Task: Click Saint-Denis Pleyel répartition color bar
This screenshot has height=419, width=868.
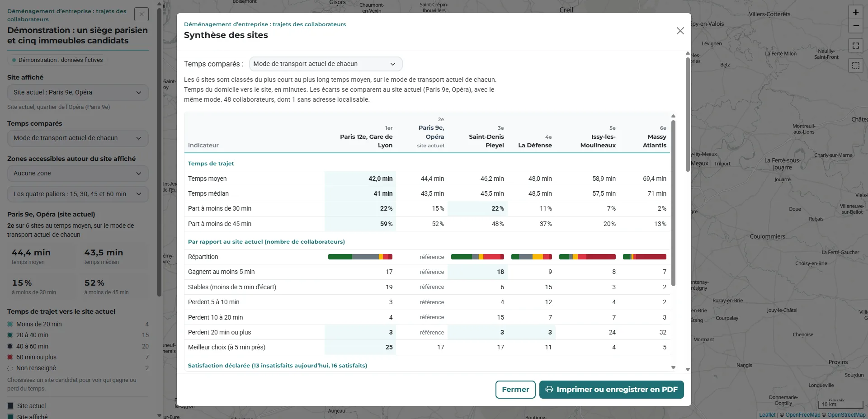Action: (x=477, y=257)
